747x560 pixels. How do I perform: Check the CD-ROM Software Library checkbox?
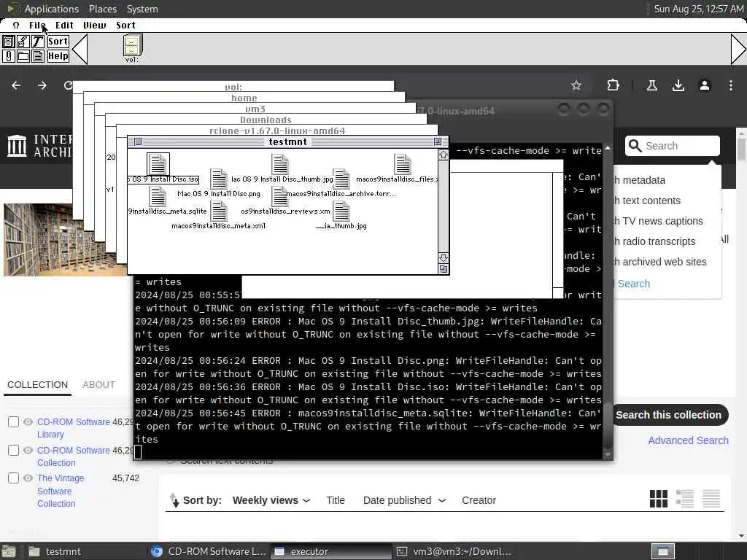[13, 422]
